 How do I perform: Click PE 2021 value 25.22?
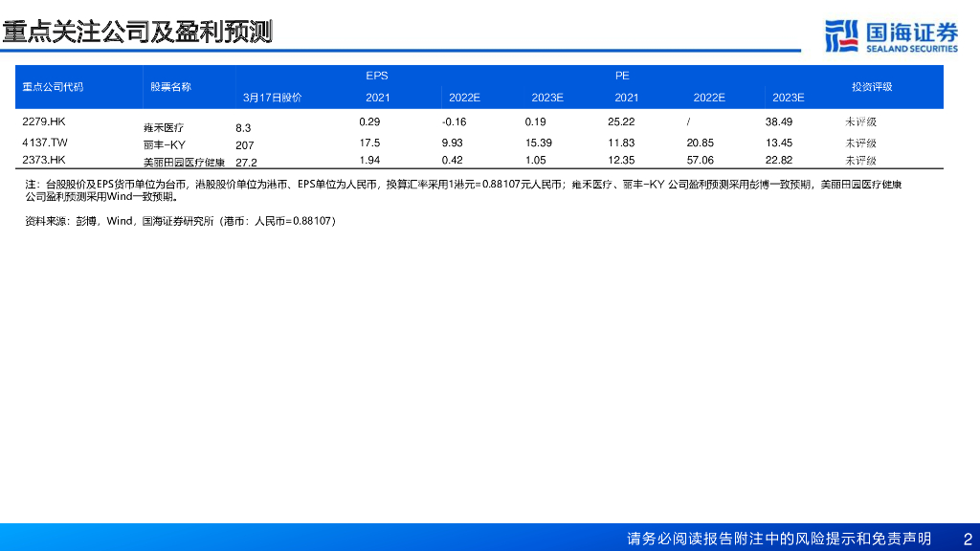coord(620,121)
